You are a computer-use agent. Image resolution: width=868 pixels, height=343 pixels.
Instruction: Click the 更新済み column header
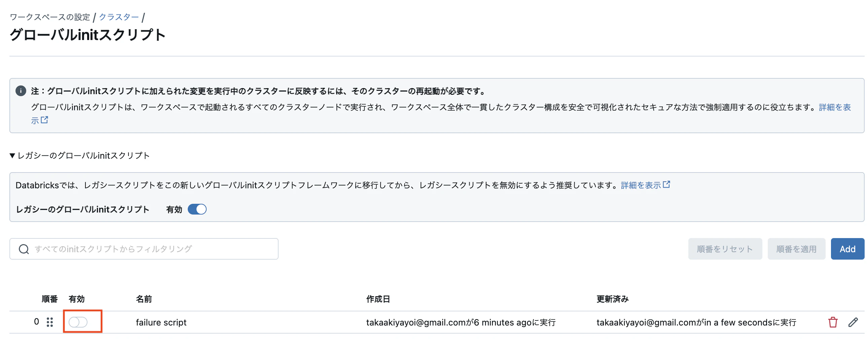pos(612,299)
